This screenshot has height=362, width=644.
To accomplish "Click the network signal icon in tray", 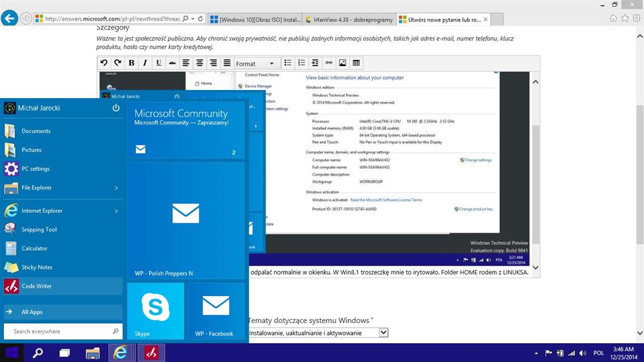I will (571, 353).
